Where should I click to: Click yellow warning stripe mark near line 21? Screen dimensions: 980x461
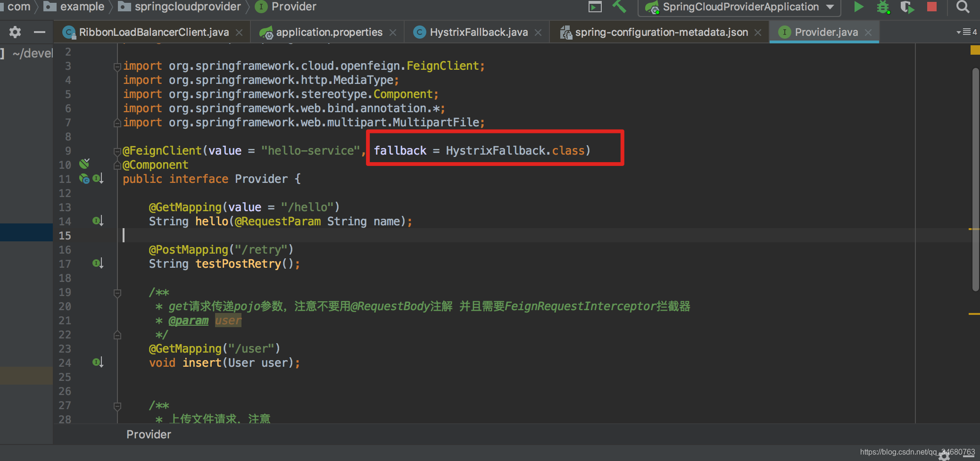click(x=974, y=314)
